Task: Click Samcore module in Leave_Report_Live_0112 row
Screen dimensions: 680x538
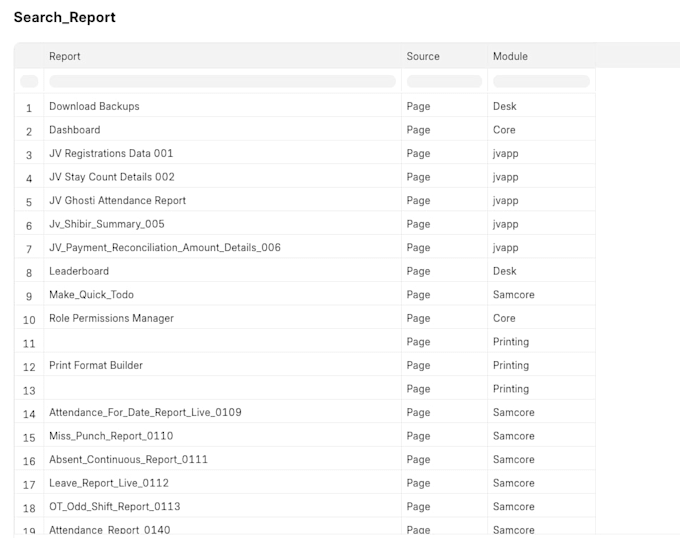Action: point(513,483)
